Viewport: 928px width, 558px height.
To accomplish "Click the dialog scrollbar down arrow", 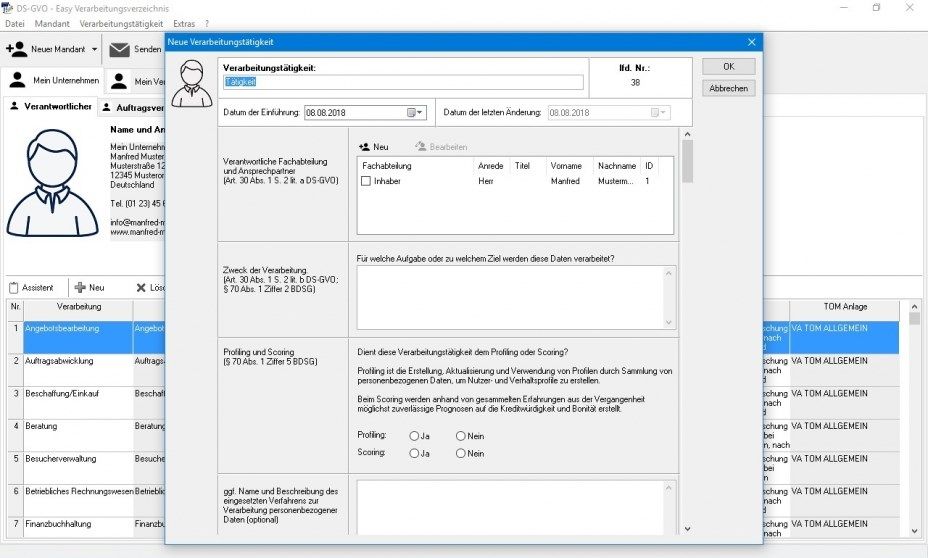I will (687, 528).
